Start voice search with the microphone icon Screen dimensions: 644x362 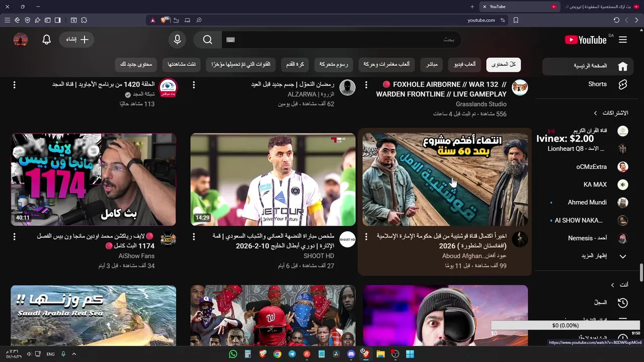click(177, 40)
